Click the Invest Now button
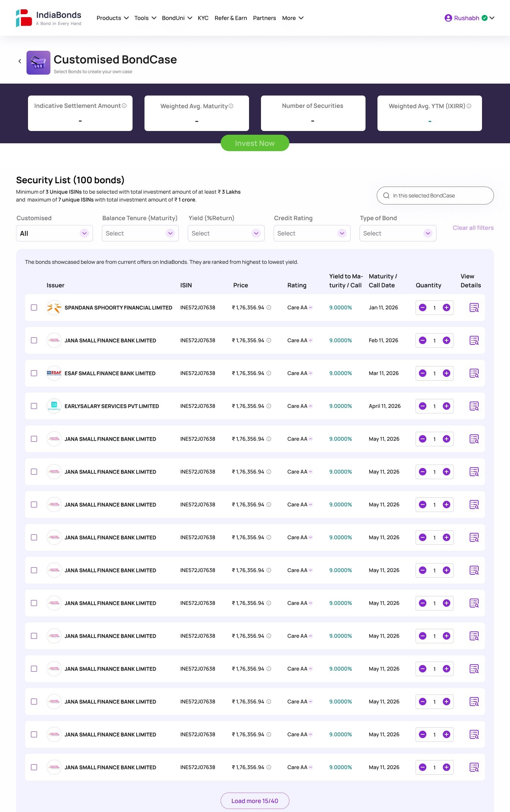This screenshot has width=510, height=812. 255,143
